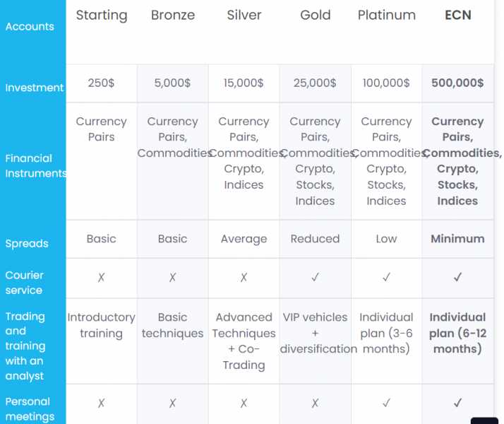This screenshot has width=504, height=424.
Task: Click the 500,000$ ECN investment cell
Action: (x=457, y=83)
